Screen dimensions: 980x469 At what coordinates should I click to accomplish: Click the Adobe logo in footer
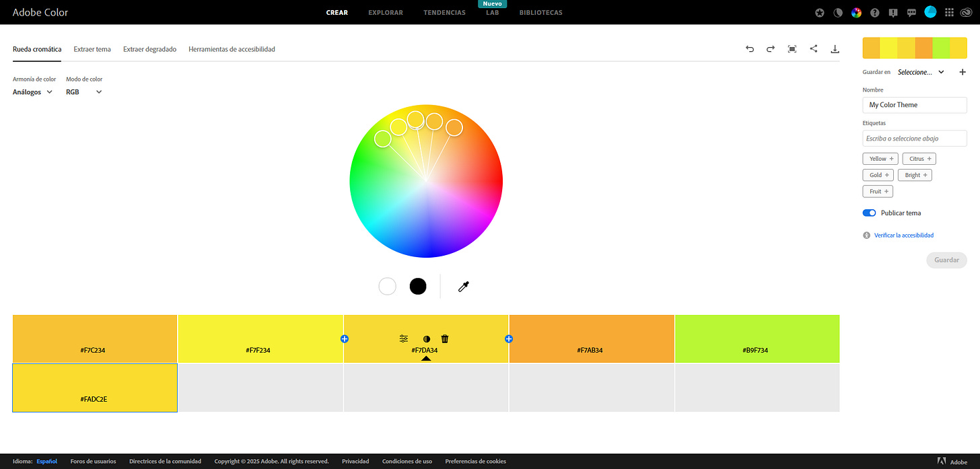952,462
